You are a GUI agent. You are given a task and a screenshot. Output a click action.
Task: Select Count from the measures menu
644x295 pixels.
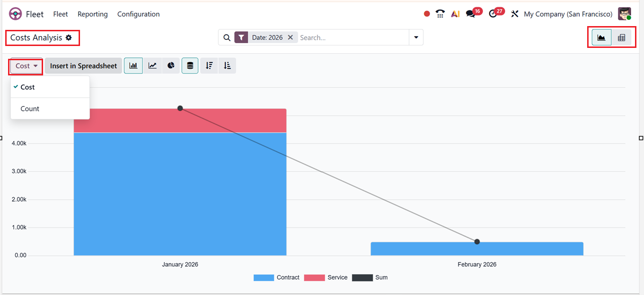coord(30,109)
